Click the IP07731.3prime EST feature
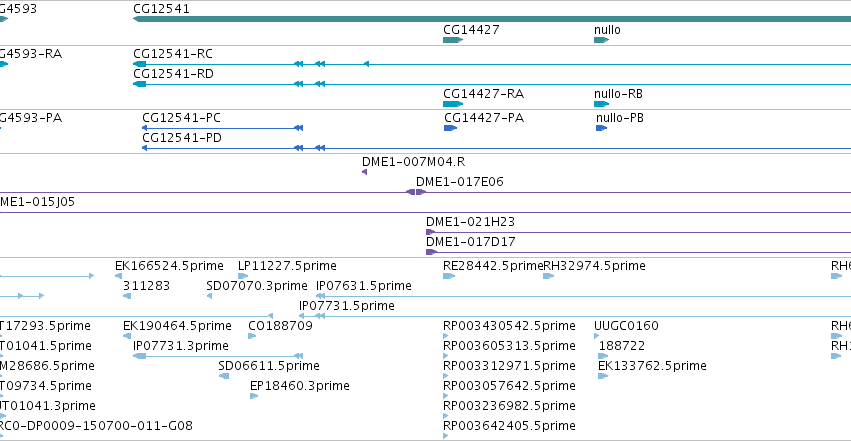The height and width of the screenshot is (441, 851). (218, 356)
